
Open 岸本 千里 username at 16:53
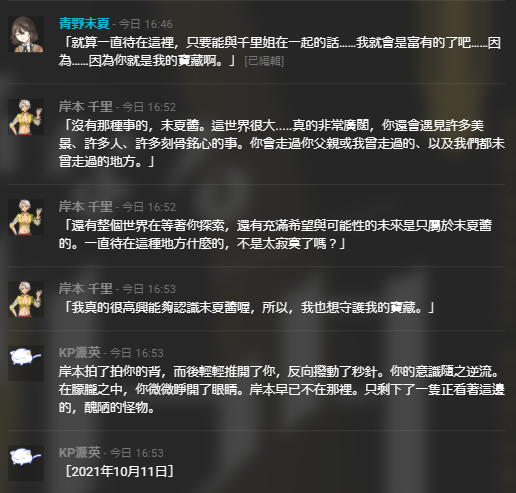[86, 289]
